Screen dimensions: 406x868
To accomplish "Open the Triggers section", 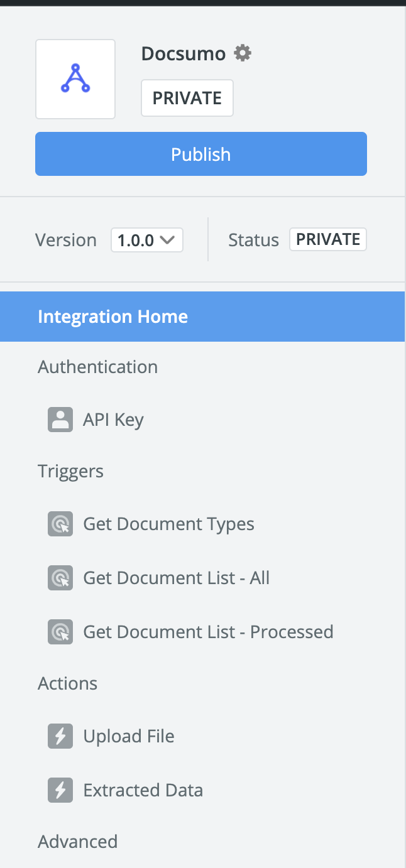I will pyautogui.click(x=70, y=471).
